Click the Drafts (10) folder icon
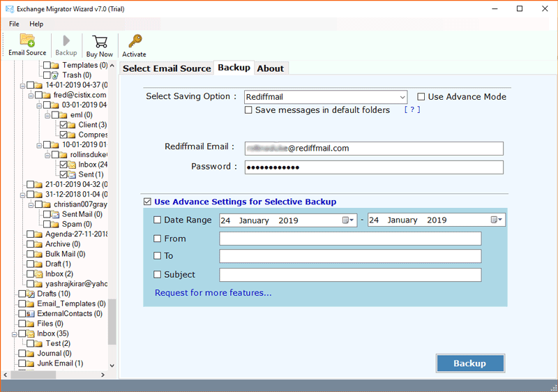Viewport: 558px width, 392px height. tap(31, 294)
